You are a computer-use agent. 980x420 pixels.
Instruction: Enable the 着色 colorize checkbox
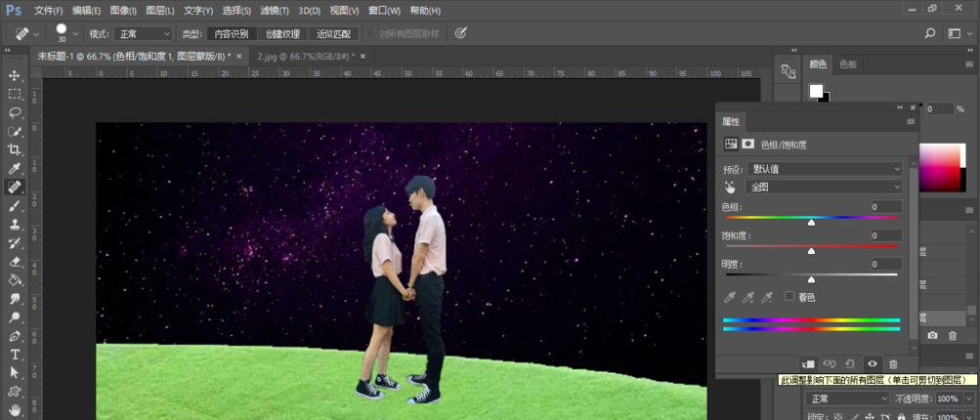click(789, 297)
